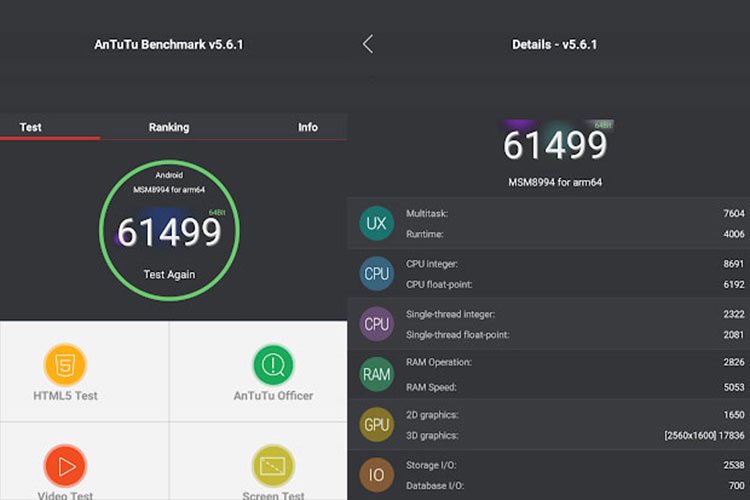Click the 2D graphics value 1650
Screen dimensions: 750x500
734,415
